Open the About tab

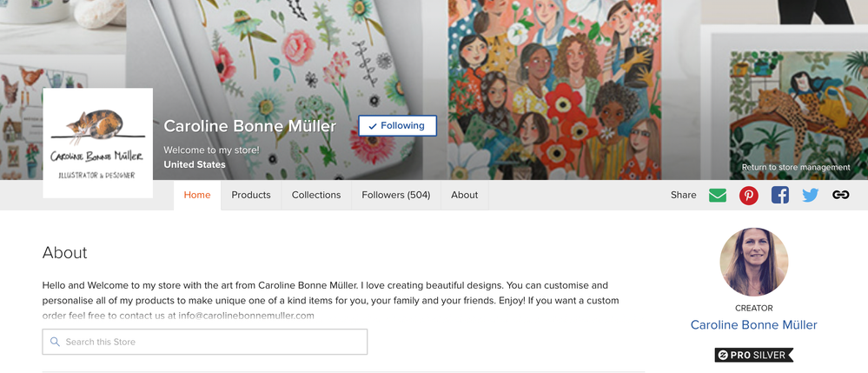point(465,195)
